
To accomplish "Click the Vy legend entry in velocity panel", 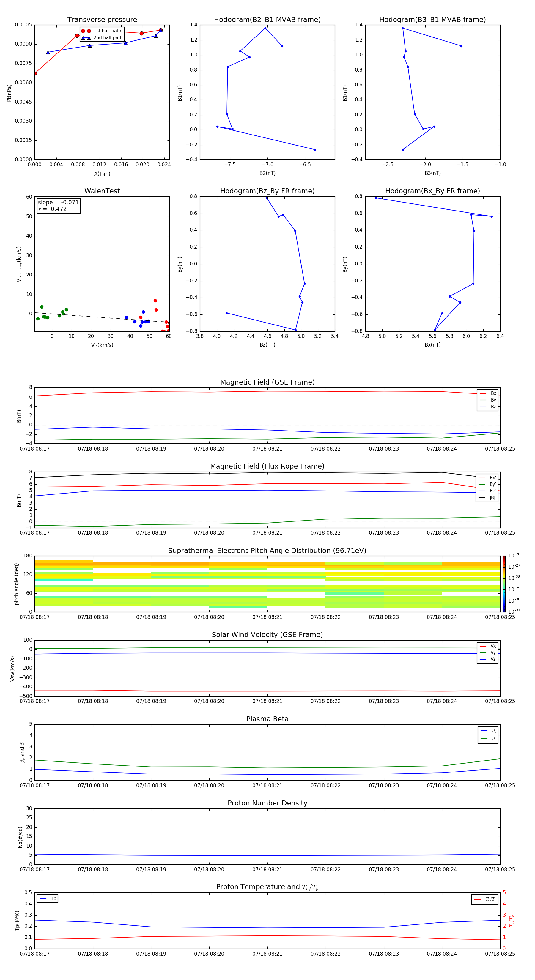I will pyautogui.click(x=488, y=652).
